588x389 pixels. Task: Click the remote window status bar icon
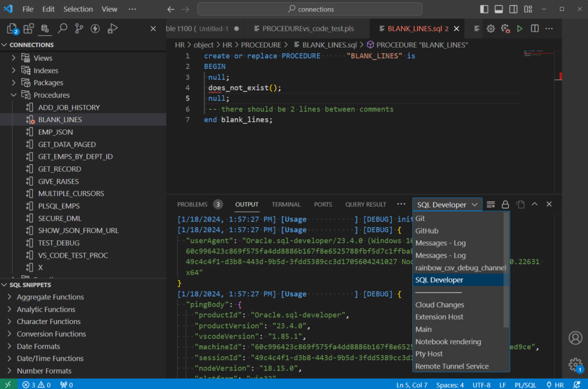pyautogui.click(x=8, y=384)
